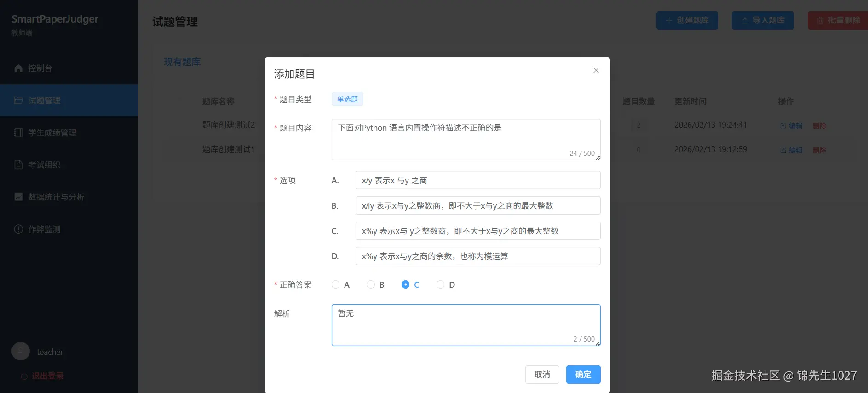Click the 退出登录 power icon
Image resolution: width=868 pixels, height=393 pixels.
(x=24, y=376)
